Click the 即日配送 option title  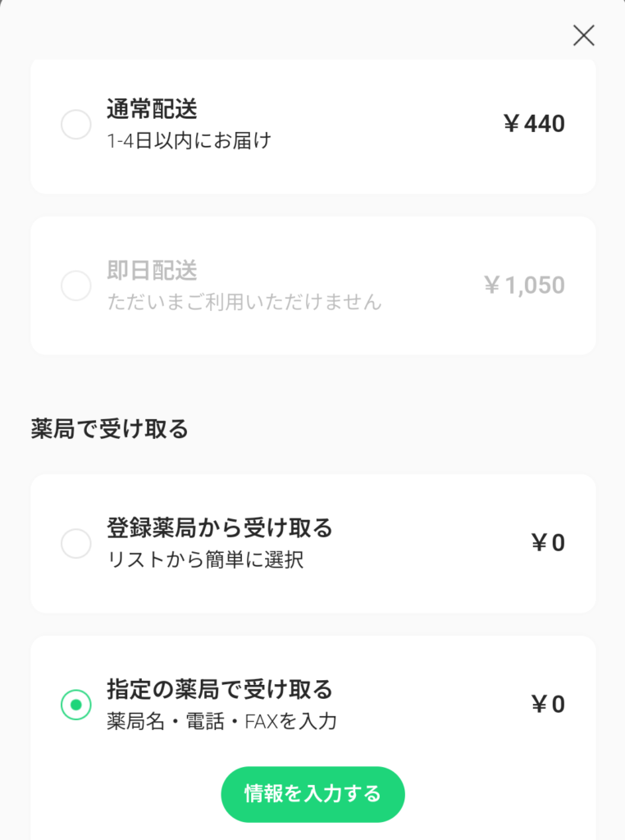152,270
